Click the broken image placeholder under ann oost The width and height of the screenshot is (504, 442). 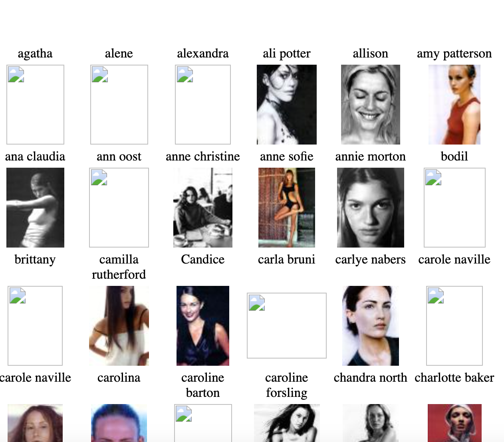119,208
